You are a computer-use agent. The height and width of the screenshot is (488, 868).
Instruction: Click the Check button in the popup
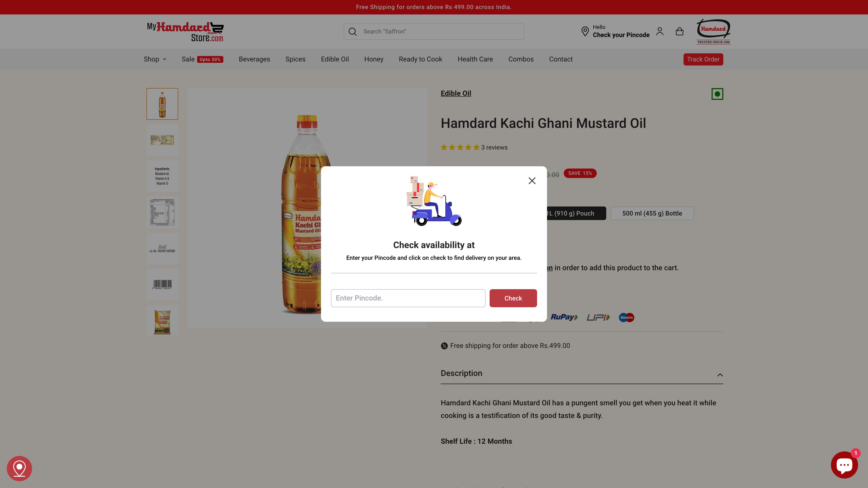(x=513, y=298)
